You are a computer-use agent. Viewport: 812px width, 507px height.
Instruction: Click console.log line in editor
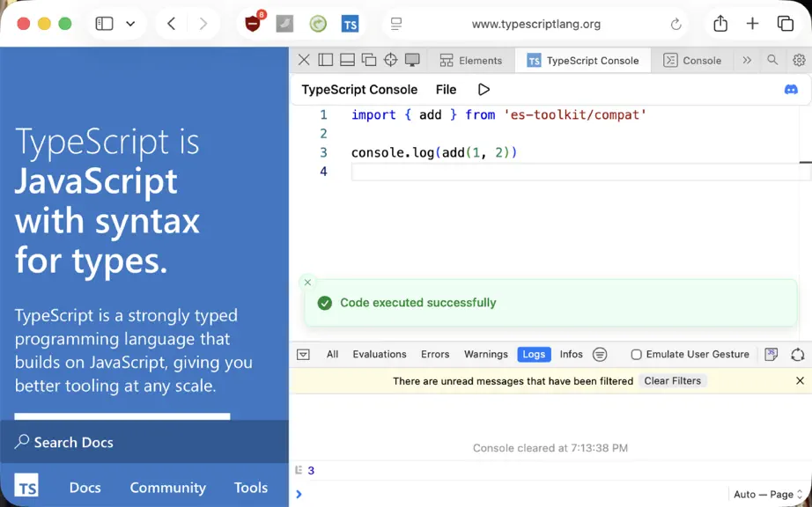coord(434,152)
